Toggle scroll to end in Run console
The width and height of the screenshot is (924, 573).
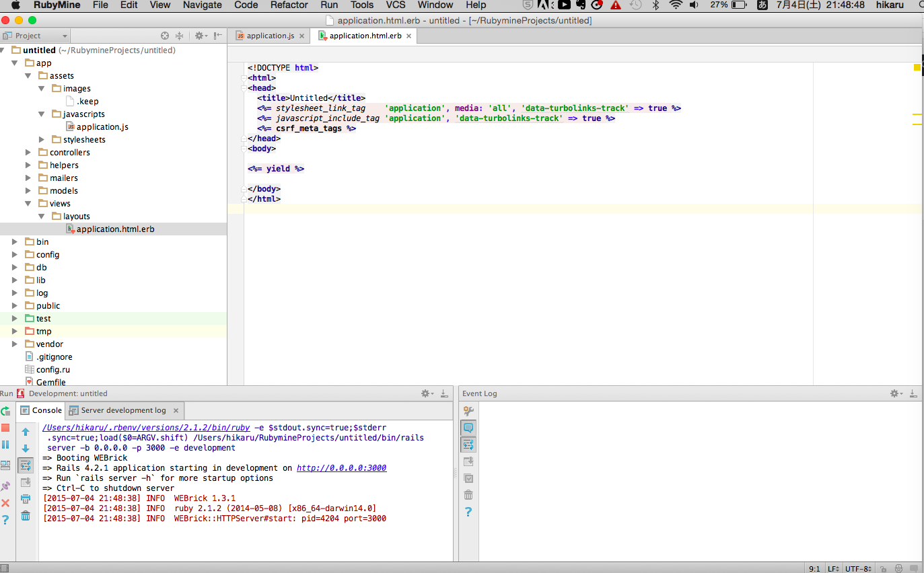pyautogui.click(x=26, y=482)
